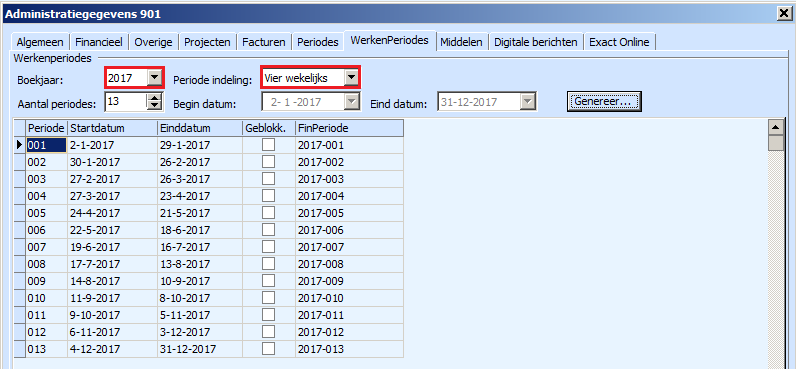This screenshot has width=796, height=369.
Task: Open the Exact Online tab
Action: coord(619,42)
